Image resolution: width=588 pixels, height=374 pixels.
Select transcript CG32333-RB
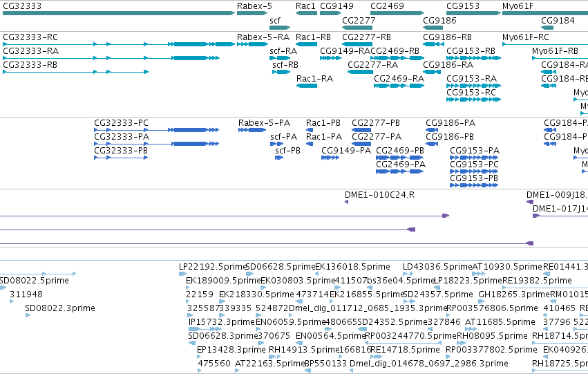point(76,72)
